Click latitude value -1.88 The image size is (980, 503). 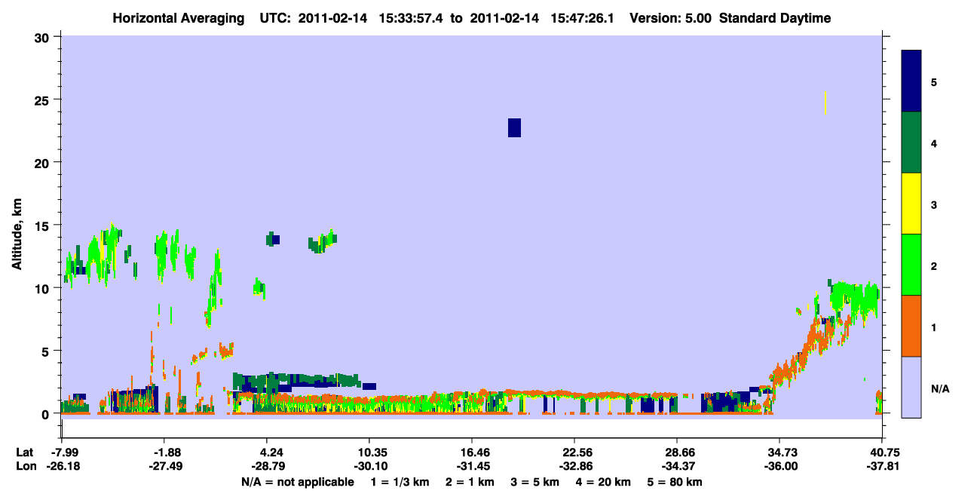click(164, 452)
